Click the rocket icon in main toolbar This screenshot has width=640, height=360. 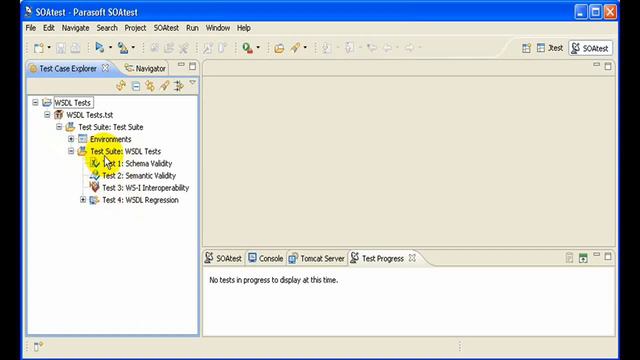[x=295, y=48]
